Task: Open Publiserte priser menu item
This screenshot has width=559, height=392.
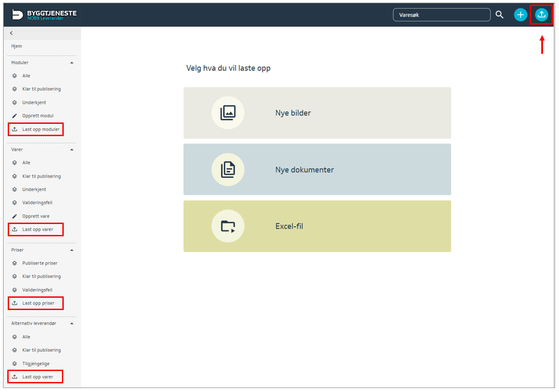Action: click(40, 263)
